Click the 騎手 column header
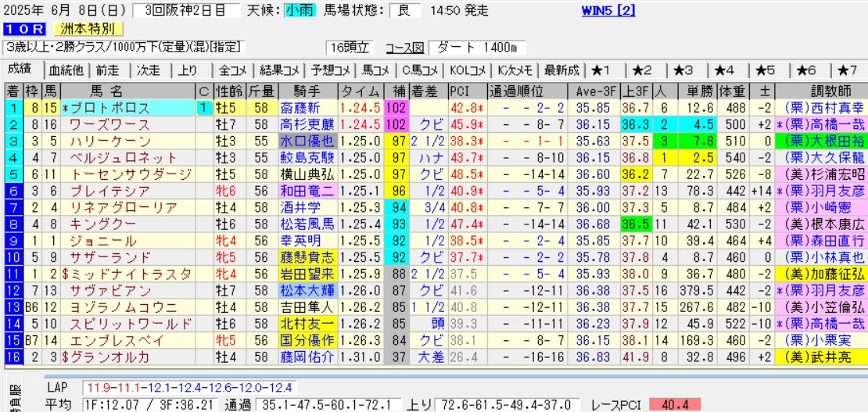Image resolution: width=868 pixels, height=412 pixels. point(307,90)
